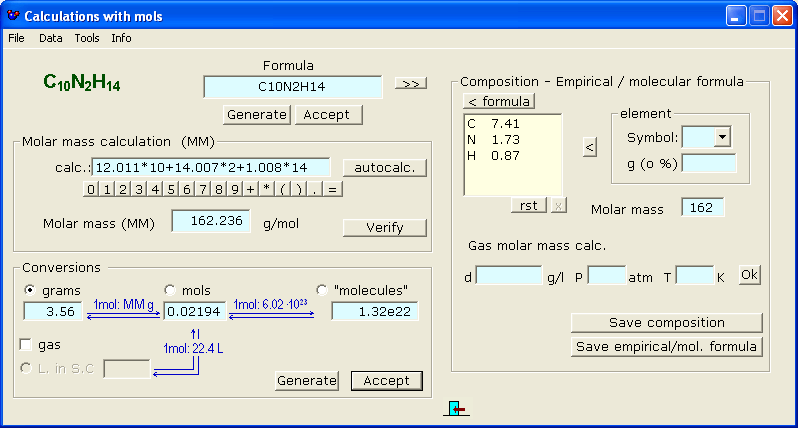Enable the gas checkbox
This screenshot has width=798, height=428.
25,345
